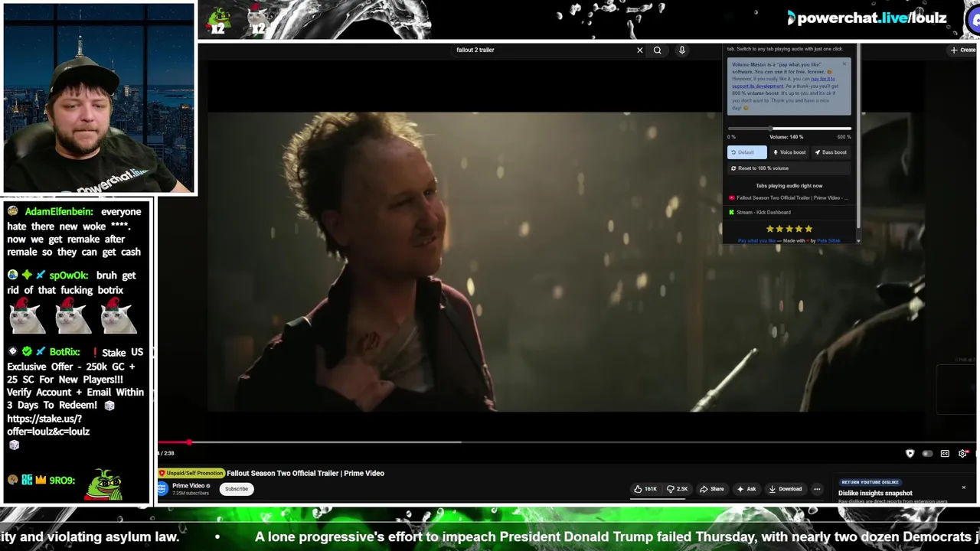Image resolution: width=980 pixels, height=551 pixels.
Task: Click the powerchat.live/loulz banner
Action: click(x=867, y=18)
